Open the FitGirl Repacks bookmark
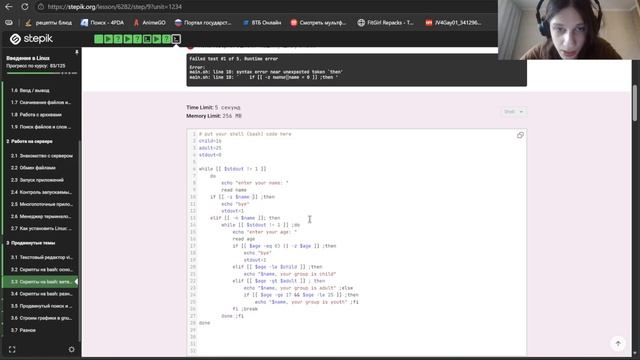The image size is (640, 360). (386, 23)
